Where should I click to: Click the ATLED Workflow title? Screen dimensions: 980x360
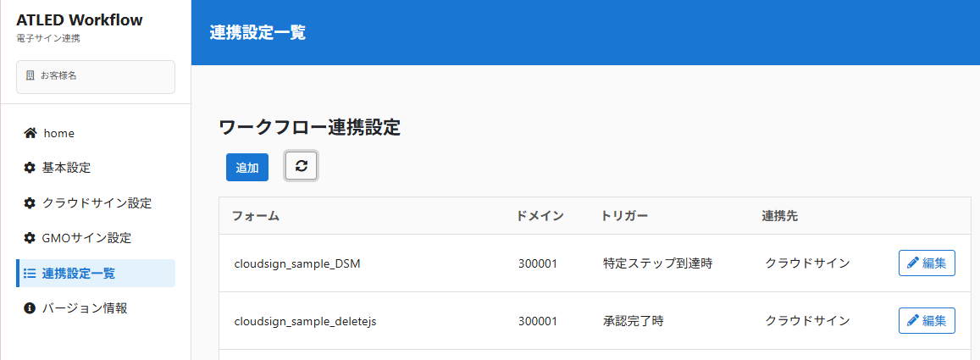tap(80, 20)
